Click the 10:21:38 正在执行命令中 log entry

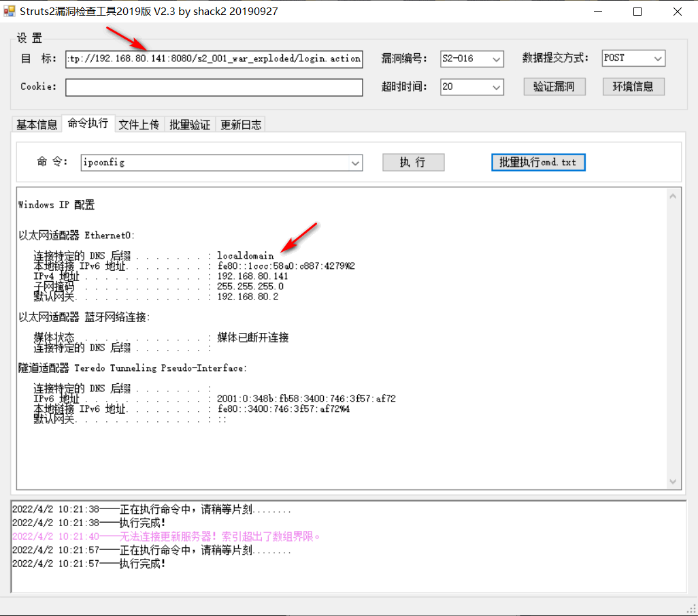pyautogui.click(x=151, y=509)
